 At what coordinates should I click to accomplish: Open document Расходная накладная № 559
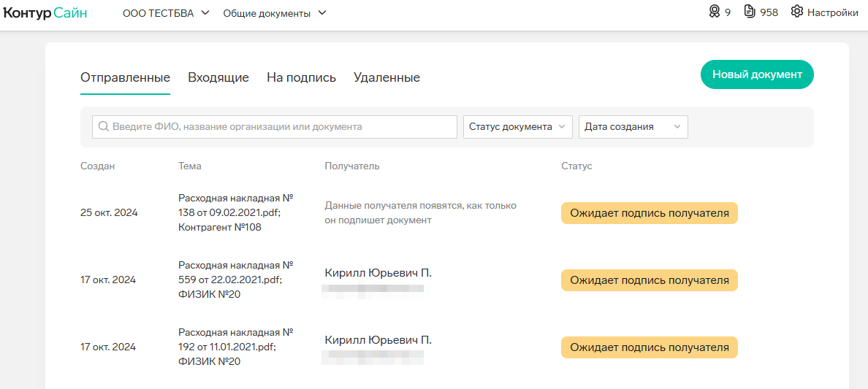(x=236, y=280)
